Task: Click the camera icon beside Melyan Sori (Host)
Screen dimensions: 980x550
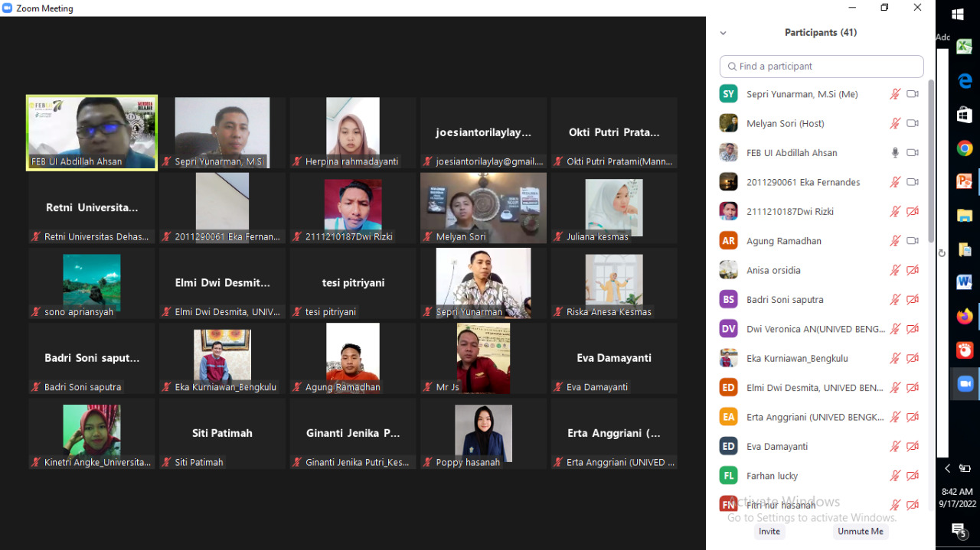Action: pyautogui.click(x=912, y=123)
